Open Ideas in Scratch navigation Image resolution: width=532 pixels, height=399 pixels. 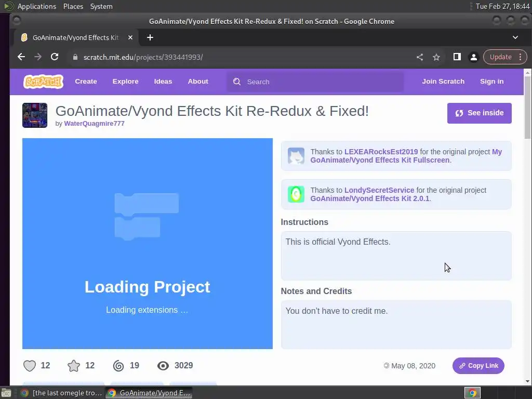[x=163, y=82]
